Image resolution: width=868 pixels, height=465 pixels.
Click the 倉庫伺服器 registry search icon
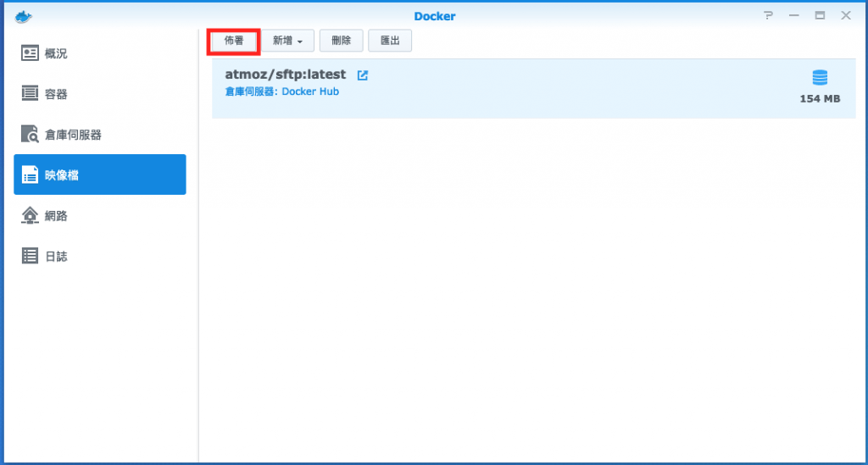click(30, 134)
